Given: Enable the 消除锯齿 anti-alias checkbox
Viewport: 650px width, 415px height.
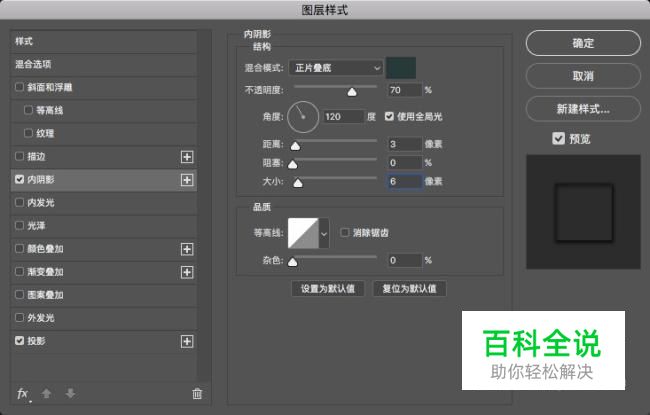Looking at the screenshot, I should (344, 233).
